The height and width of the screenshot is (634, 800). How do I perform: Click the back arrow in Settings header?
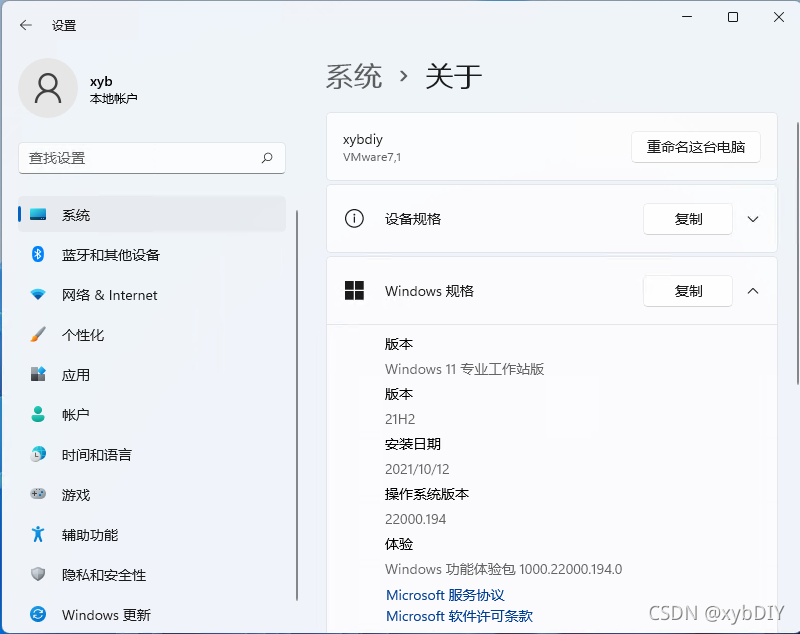[26, 25]
